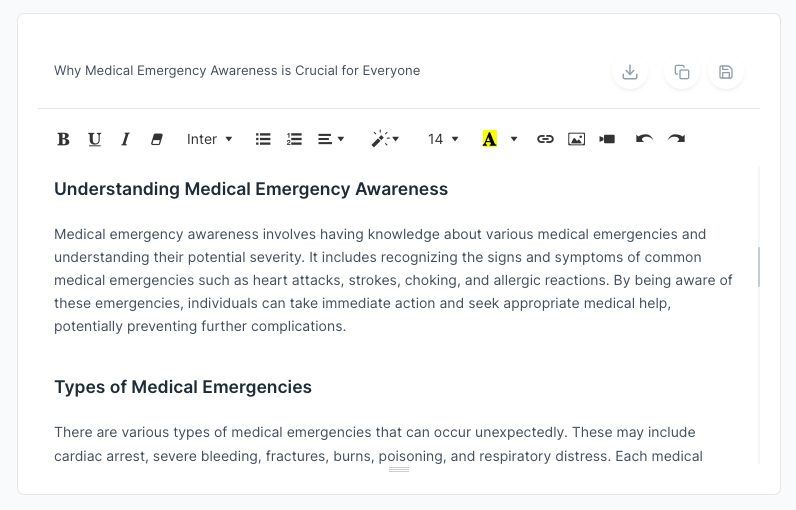Image resolution: width=796 pixels, height=510 pixels.
Task: Undo the last edit
Action: pyautogui.click(x=644, y=139)
